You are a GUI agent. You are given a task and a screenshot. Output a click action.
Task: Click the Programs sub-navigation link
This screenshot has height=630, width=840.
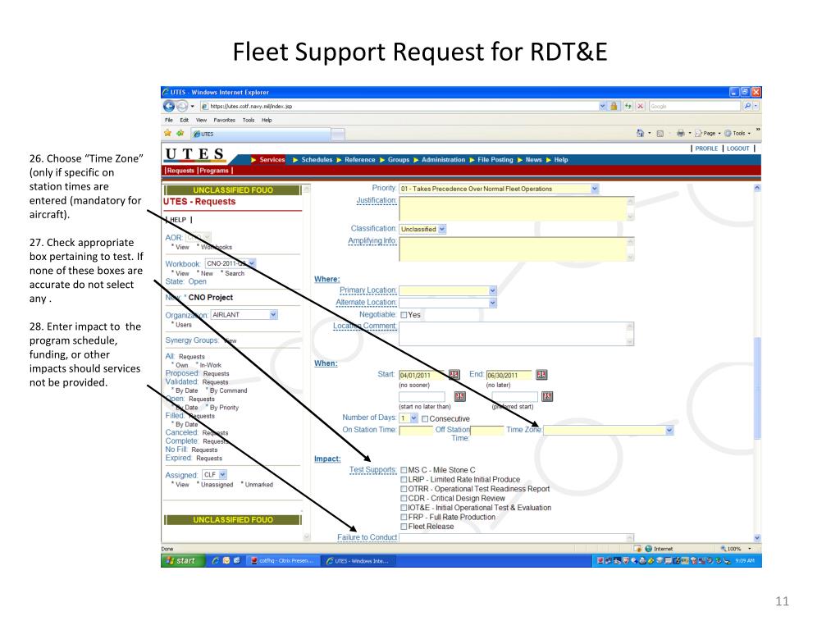click(x=214, y=171)
